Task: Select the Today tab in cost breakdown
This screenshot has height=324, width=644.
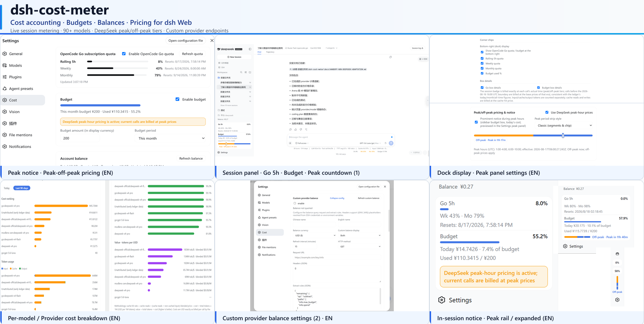Action: pyautogui.click(x=7, y=188)
